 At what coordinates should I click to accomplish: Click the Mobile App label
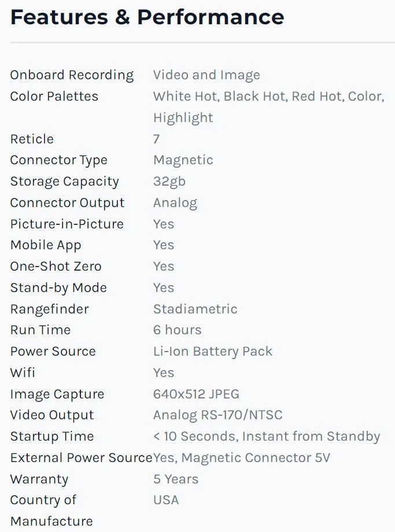coord(46,245)
